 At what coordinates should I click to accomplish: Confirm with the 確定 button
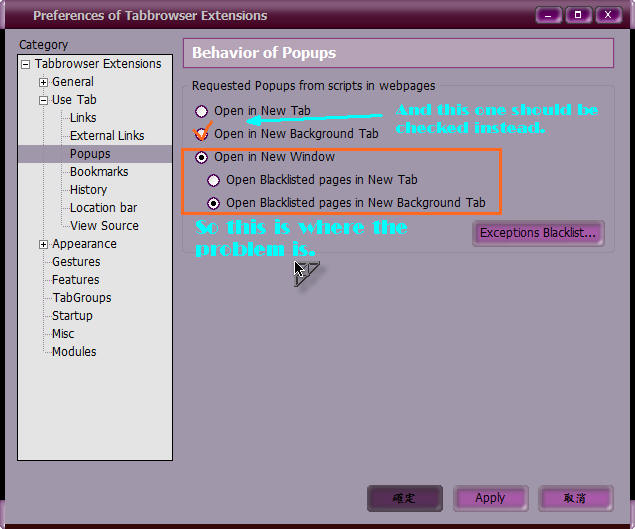pos(405,498)
